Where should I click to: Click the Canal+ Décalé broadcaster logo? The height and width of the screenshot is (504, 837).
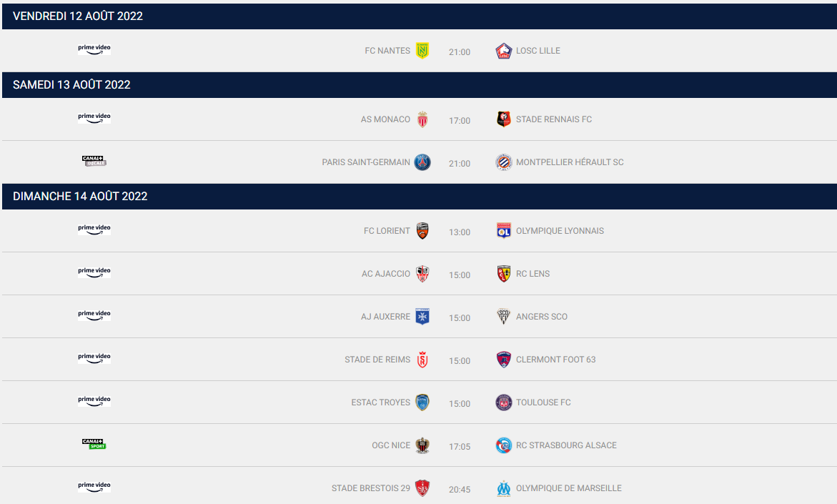pyautogui.click(x=94, y=162)
